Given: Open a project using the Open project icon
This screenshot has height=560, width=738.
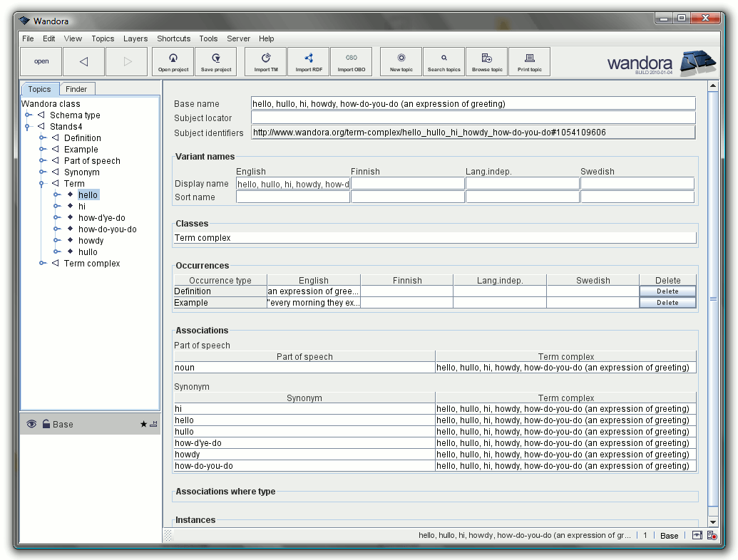Looking at the screenshot, I should coord(172,61).
